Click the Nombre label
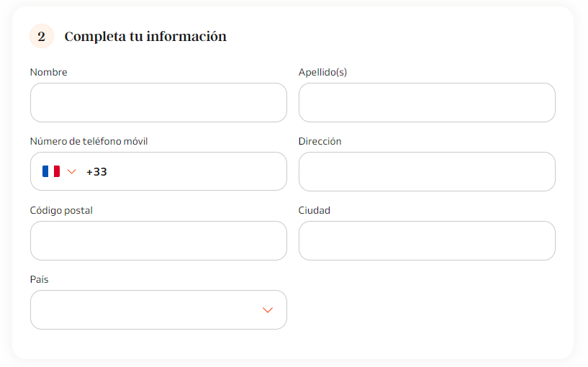This screenshot has width=588, height=367. coord(49,72)
